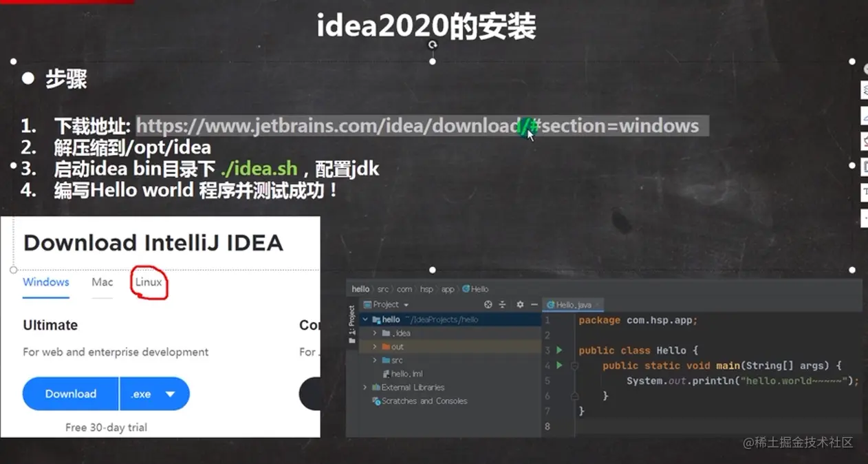Viewport: 868px width, 464px height.
Task: Open the Project view dropdown
Action: tap(406, 304)
